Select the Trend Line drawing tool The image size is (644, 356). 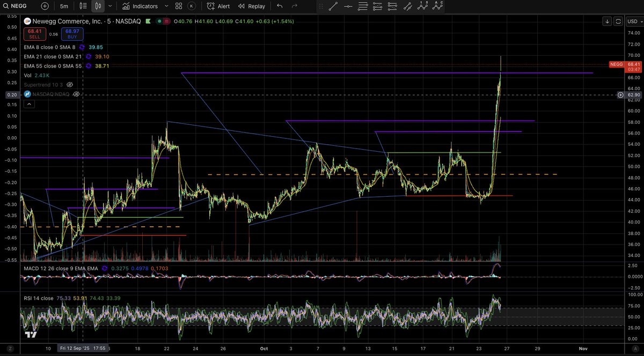(333, 6)
